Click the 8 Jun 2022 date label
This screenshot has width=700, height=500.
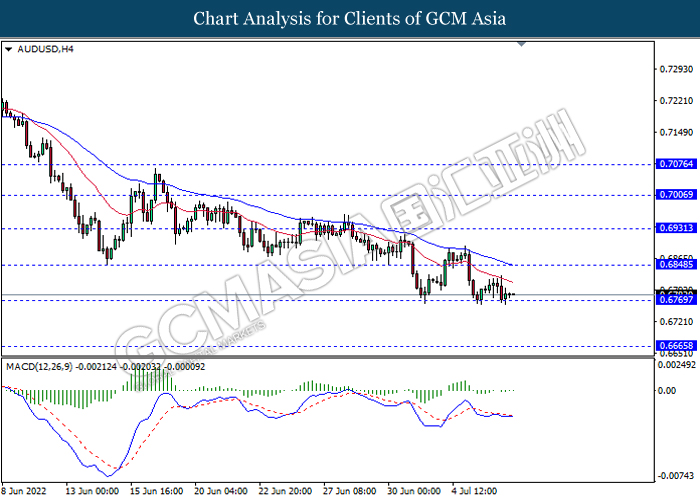pos(24,491)
